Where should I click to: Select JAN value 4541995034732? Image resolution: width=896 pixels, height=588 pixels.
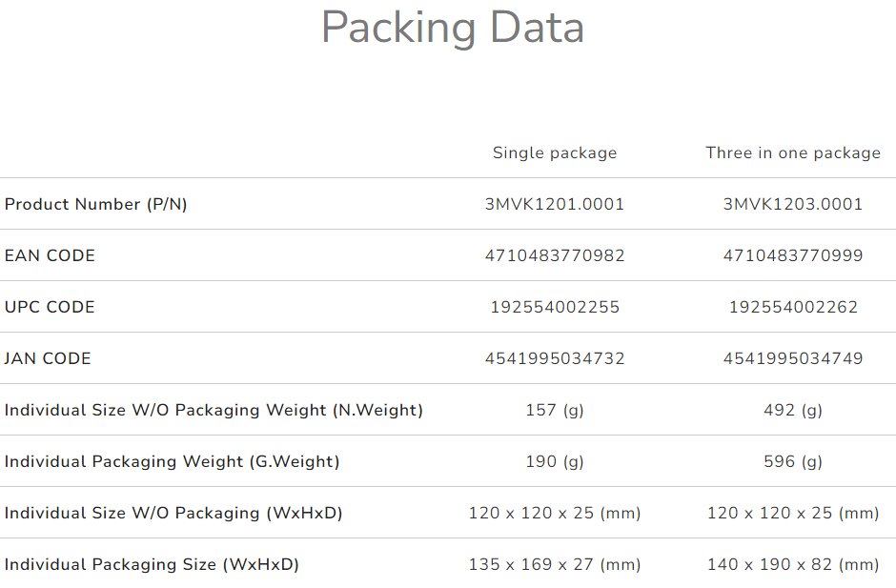click(555, 358)
